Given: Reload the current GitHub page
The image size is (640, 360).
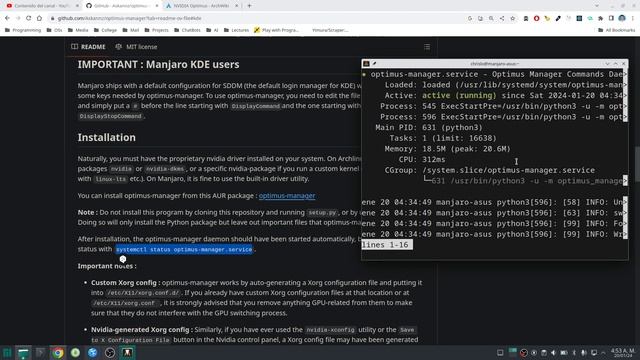Looking at the screenshot, I should (29, 18).
